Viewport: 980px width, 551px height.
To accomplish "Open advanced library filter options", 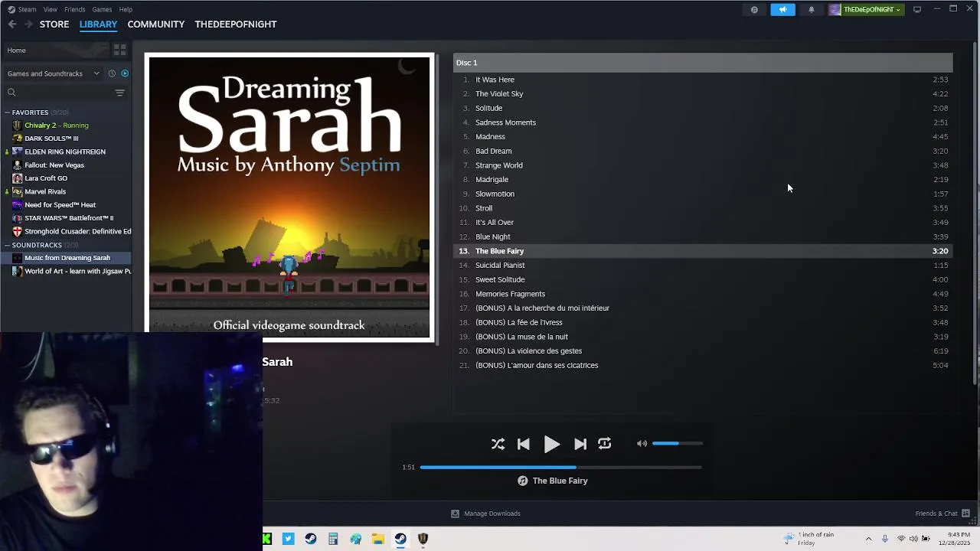I will coord(119,93).
